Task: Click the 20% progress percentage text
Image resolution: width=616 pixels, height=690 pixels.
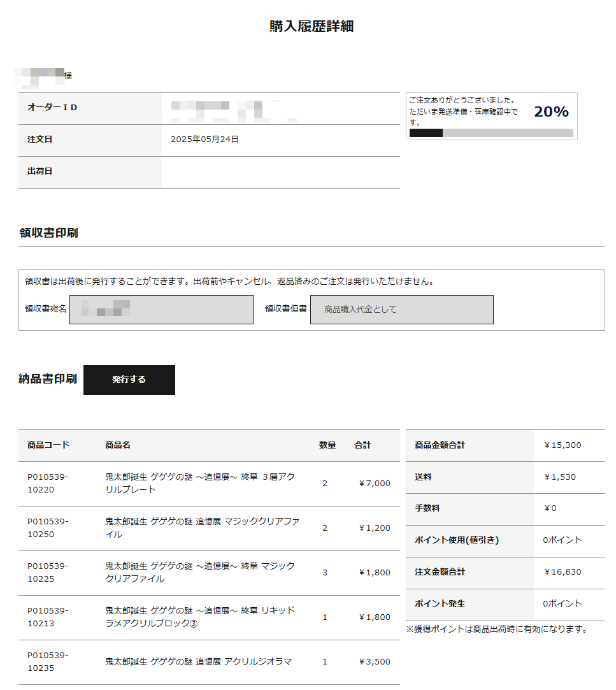Action: pyautogui.click(x=550, y=112)
